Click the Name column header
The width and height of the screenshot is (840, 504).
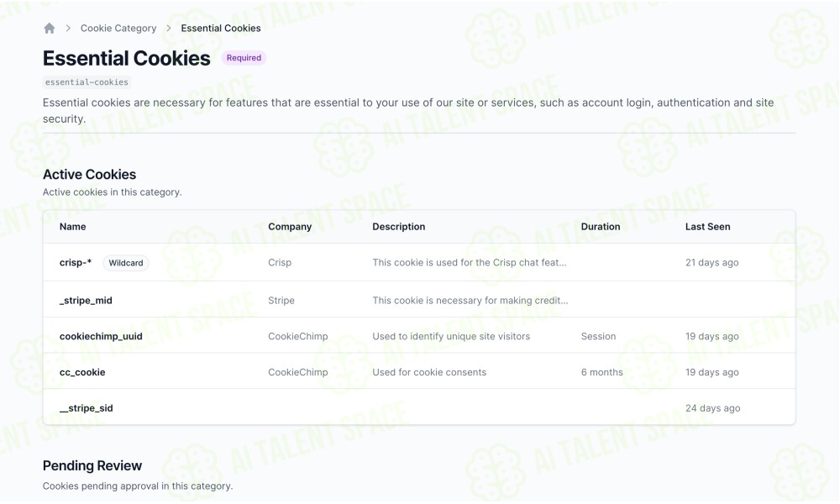tap(73, 227)
